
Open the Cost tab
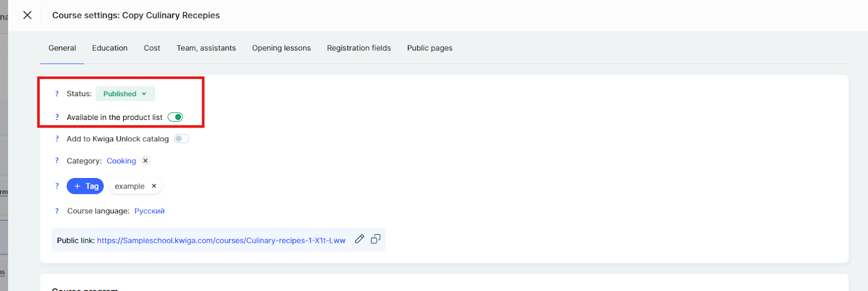pos(152,48)
